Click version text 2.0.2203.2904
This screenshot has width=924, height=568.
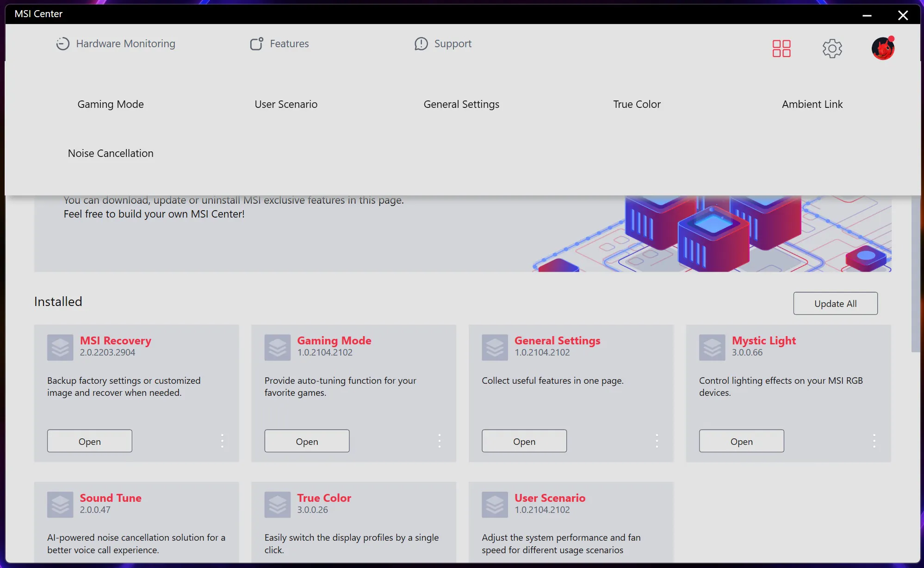click(107, 352)
